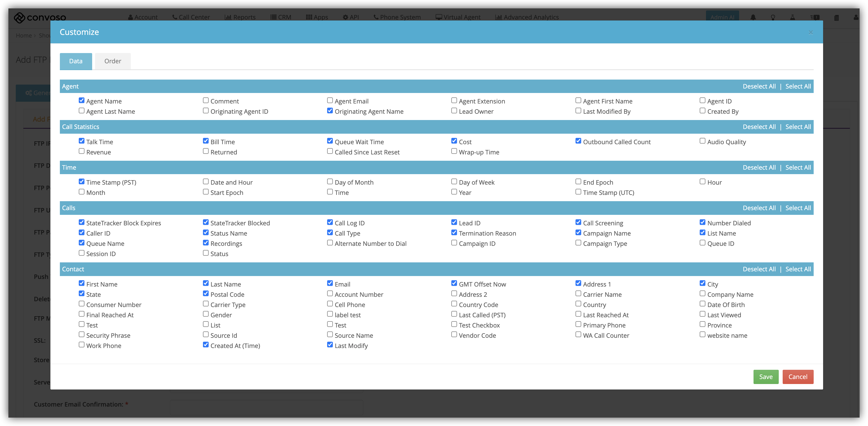Image resolution: width=868 pixels, height=426 pixels.
Task: Click the notifications bell icon
Action: coord(753,17)
